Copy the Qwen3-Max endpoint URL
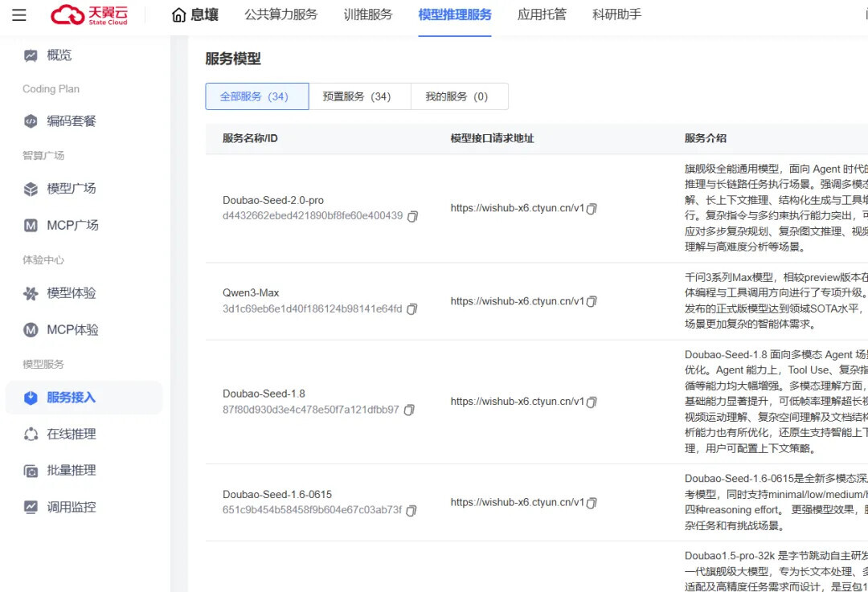Screen dimensions: 868x592 592,302
